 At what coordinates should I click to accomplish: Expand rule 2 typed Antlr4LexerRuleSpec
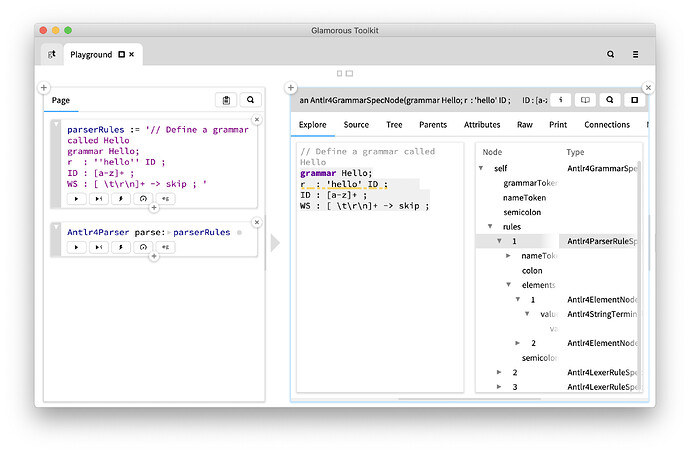(499, 372)
